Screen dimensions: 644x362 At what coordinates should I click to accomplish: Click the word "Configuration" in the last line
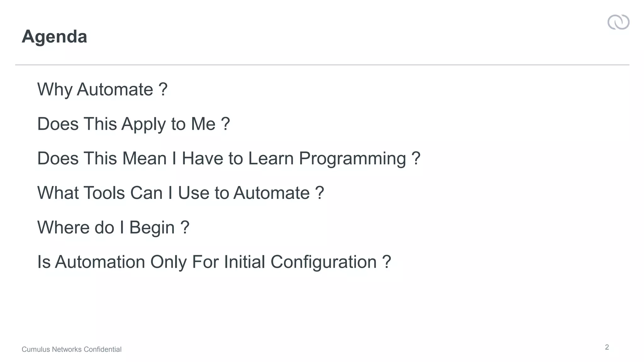pos(323,263)
